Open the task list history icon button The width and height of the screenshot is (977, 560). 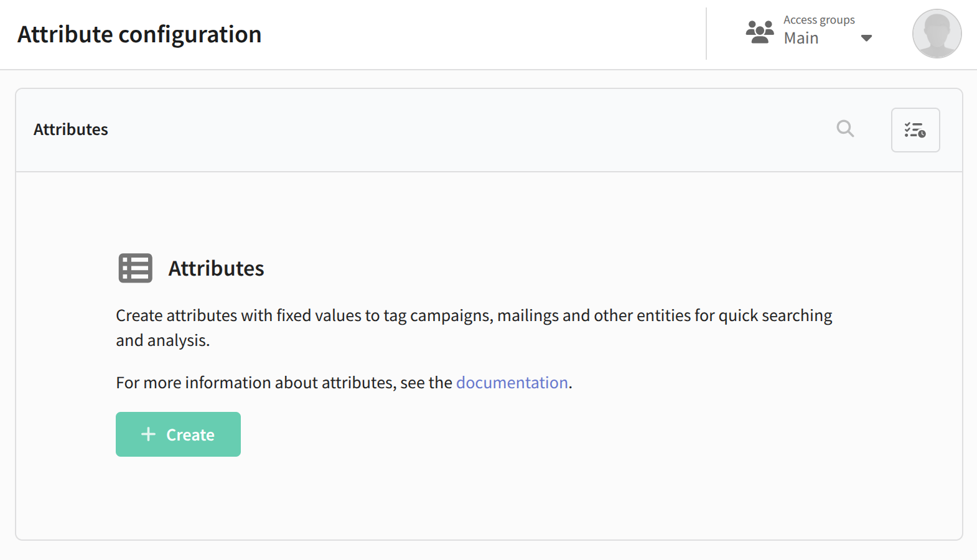[x=915, y=130]
